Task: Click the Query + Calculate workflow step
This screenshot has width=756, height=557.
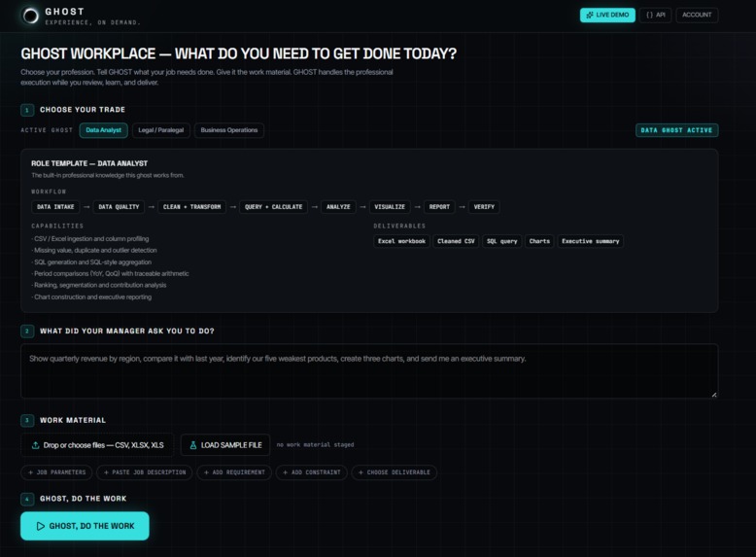Action: (x=273, y=207)
